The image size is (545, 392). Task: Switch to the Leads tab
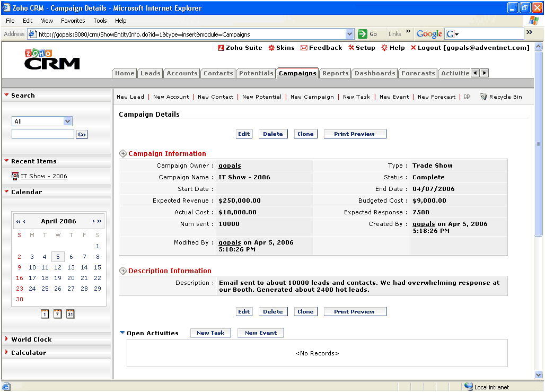[150, 73]
